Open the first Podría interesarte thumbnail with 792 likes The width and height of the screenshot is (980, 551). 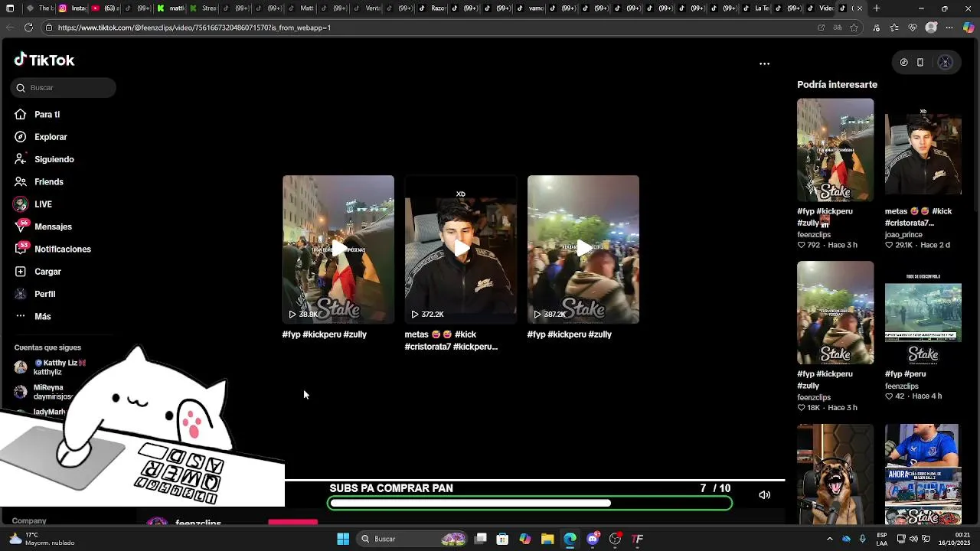835,150
